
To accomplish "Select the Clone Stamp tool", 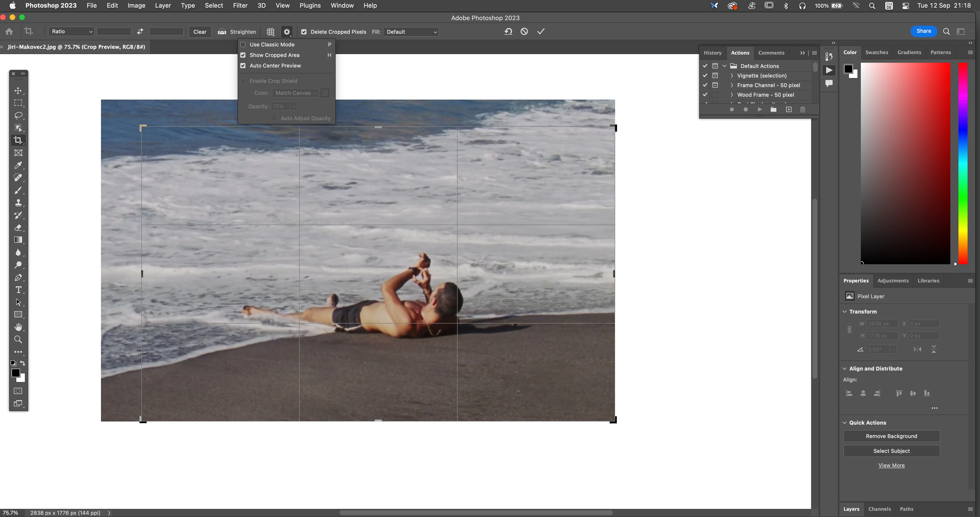I will pyautogui.click(x=18, y=202).
